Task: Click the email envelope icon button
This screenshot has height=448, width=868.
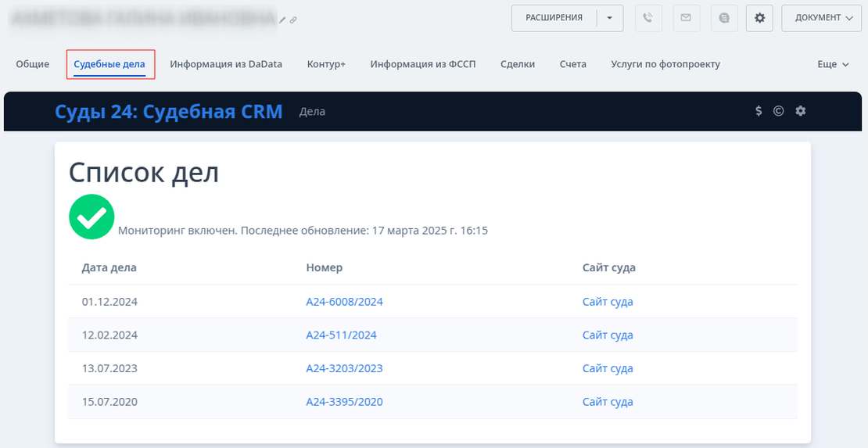Action: tap(686, 18)
